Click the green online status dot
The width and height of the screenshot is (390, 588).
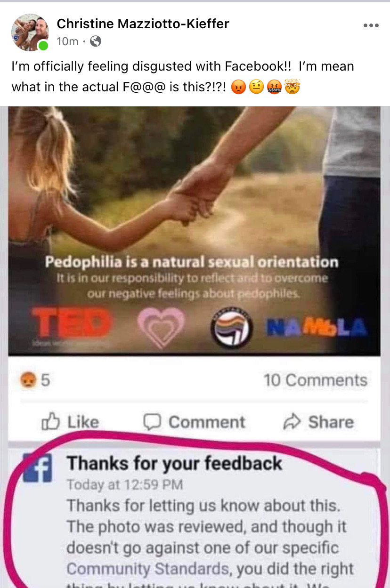[43, 46]
